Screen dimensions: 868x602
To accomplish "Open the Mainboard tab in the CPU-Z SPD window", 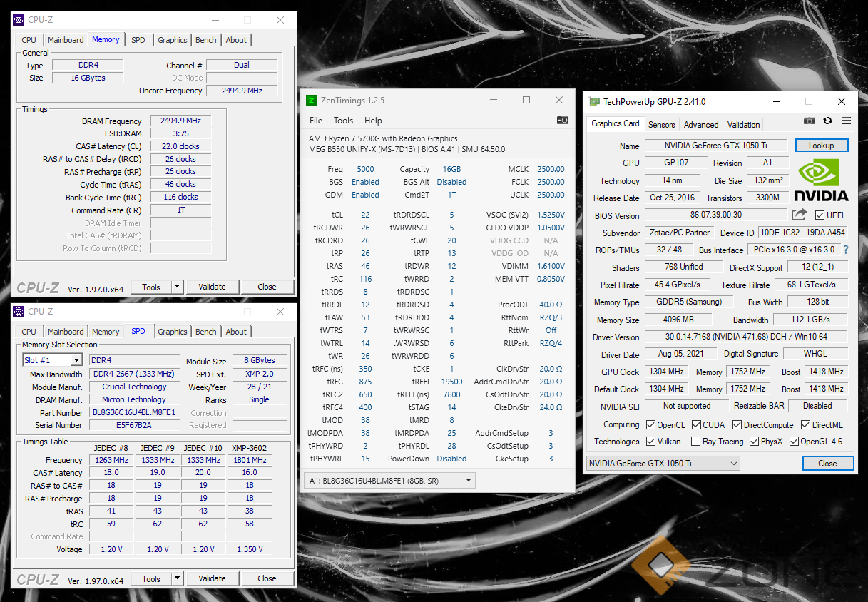I will coord(66,332).
